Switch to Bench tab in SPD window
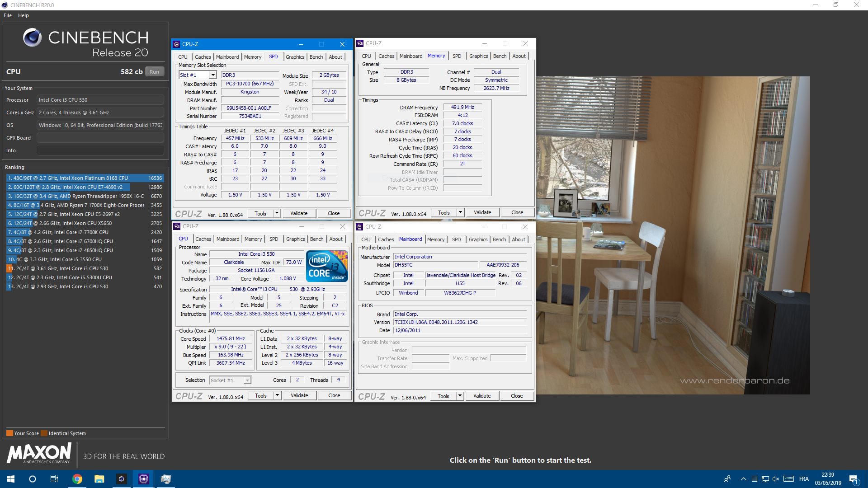 click(x=316, y=57)
